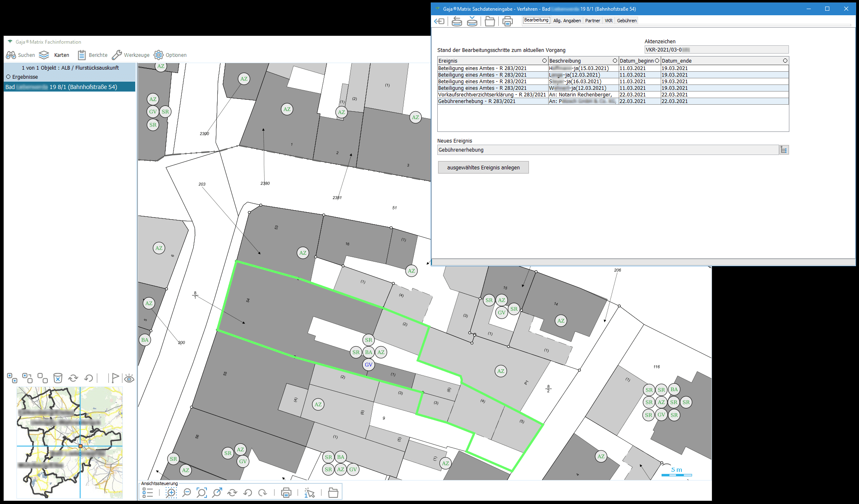Screen dimensions: 859x504
Task: Click the zoom-in magnifier in Ansichtssteuerung
Action: click(171, 492)
